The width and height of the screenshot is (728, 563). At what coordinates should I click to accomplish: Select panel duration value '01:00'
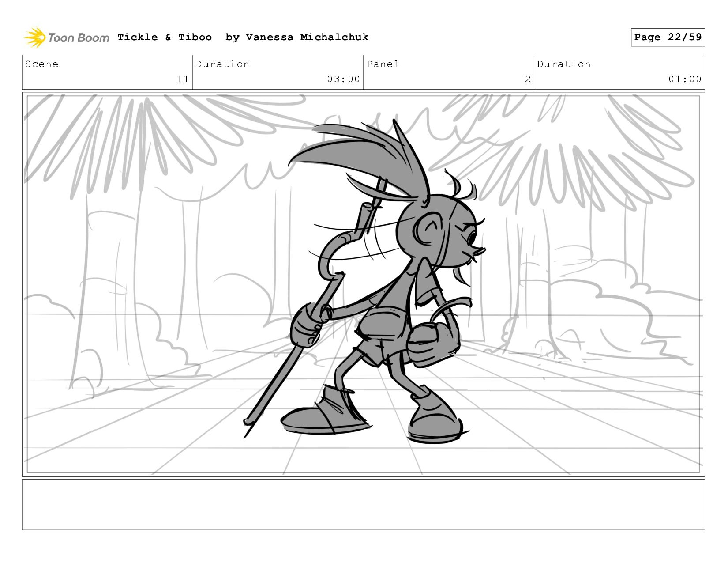(x=685, y=79)
